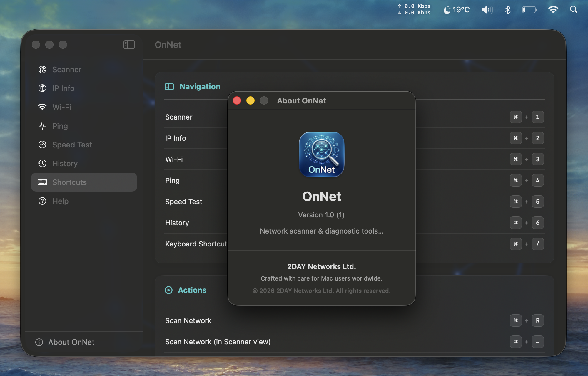This screenshot has height=376, width=588.
Task: Click the command key badge in Scanner row
Action: pos(516,117)
